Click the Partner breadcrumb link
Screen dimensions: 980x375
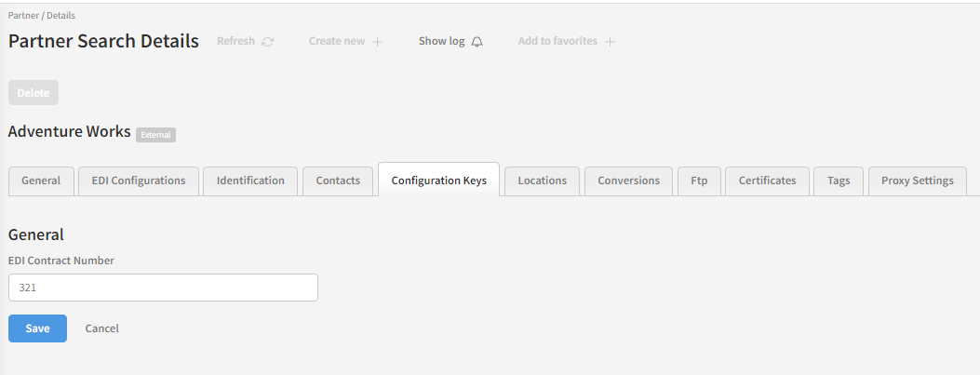click(22, 16)
